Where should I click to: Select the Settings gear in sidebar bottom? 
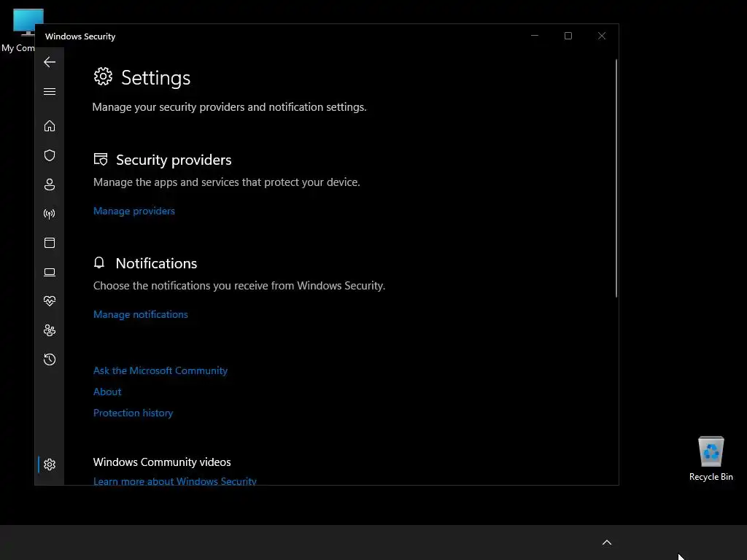click(x=50, y=464)
